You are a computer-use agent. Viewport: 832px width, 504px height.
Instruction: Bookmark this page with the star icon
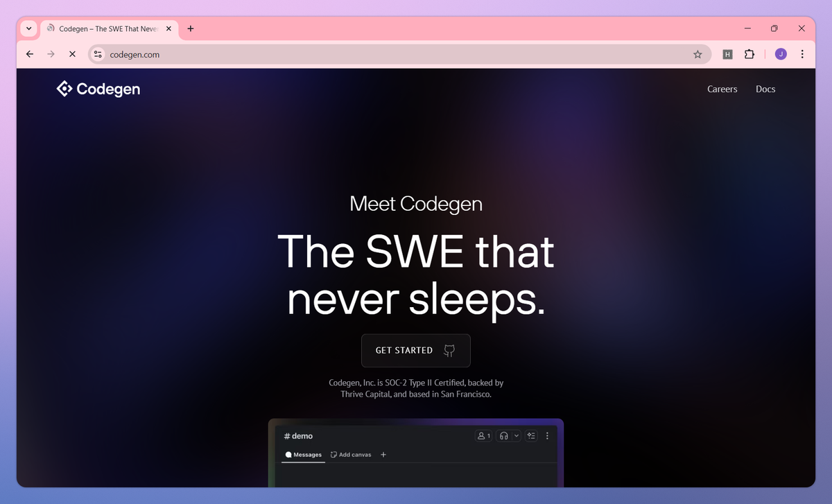click(697, 54)
